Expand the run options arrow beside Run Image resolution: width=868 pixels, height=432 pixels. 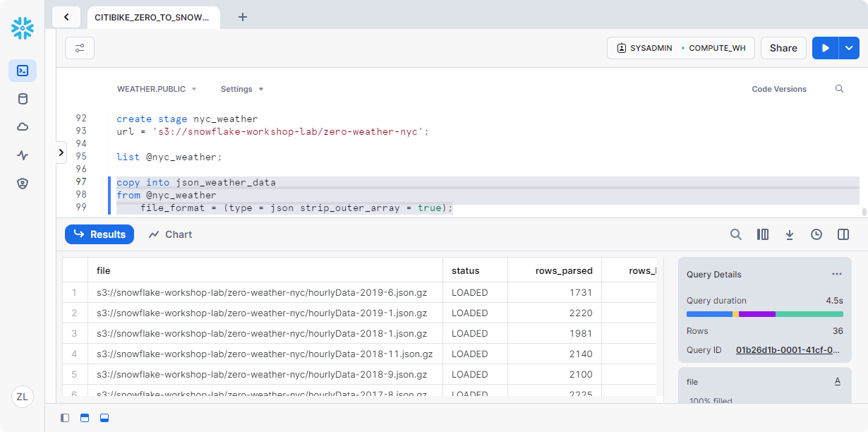849,48
